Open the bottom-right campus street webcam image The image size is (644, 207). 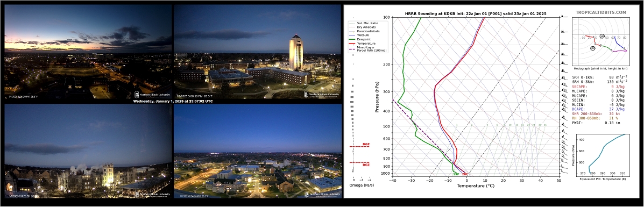click(x=258, y=151)
